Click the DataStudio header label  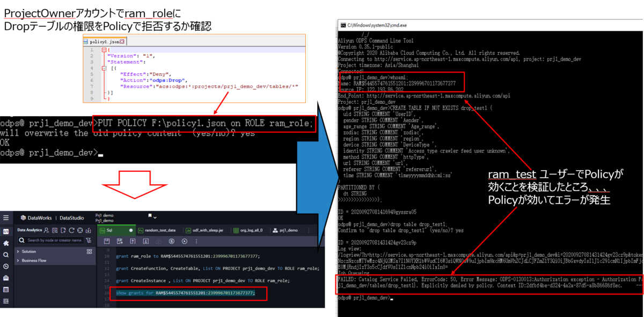[x=71, y=218]
